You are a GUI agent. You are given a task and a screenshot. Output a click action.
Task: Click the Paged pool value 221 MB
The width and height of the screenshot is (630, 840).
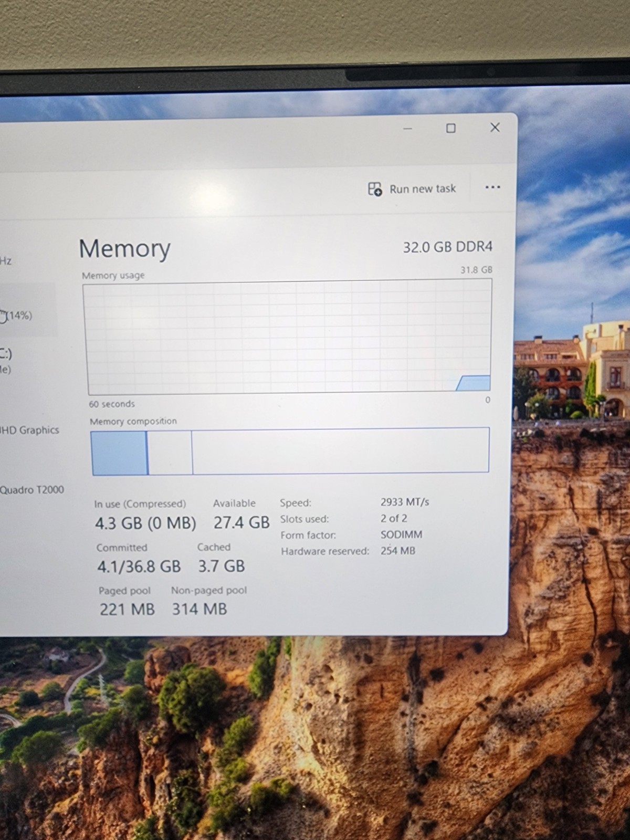[x=127, y=610]
